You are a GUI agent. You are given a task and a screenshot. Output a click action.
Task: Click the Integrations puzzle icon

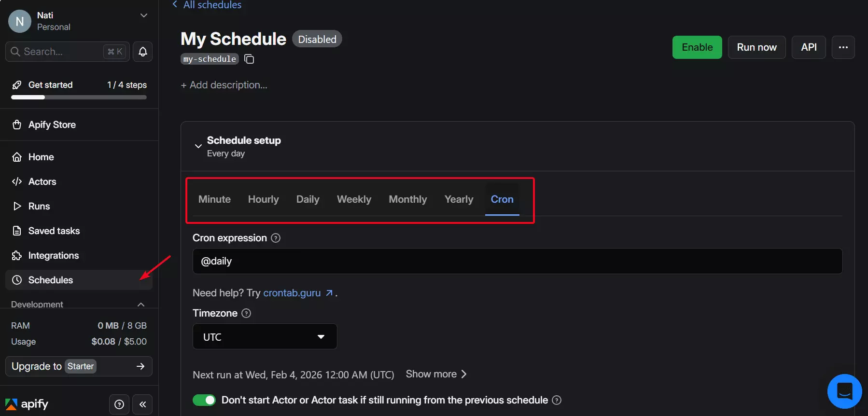click(x=17, y=255)
